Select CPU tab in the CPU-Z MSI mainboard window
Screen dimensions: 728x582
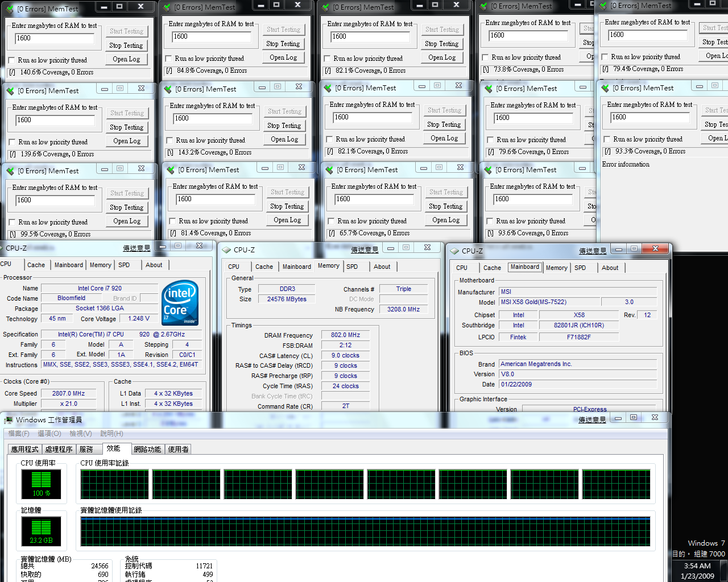(462, 268)
